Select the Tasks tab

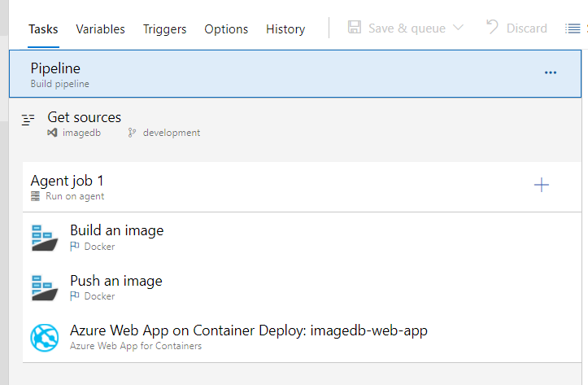43,29
